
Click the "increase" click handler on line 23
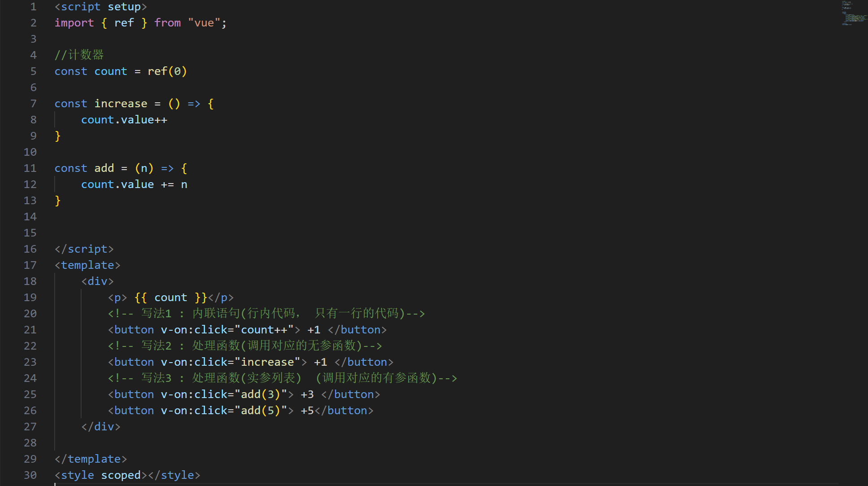267,362
